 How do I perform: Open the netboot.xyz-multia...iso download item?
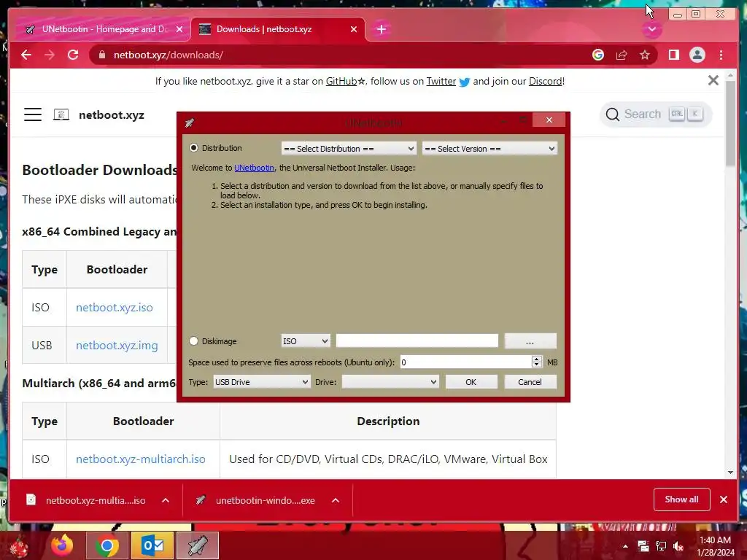coord(86,500)
